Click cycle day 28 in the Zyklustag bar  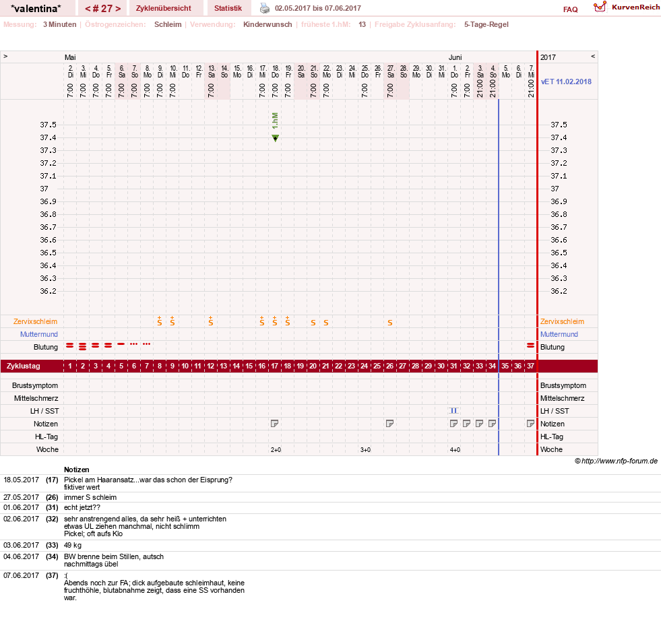[x=415, y=366]
